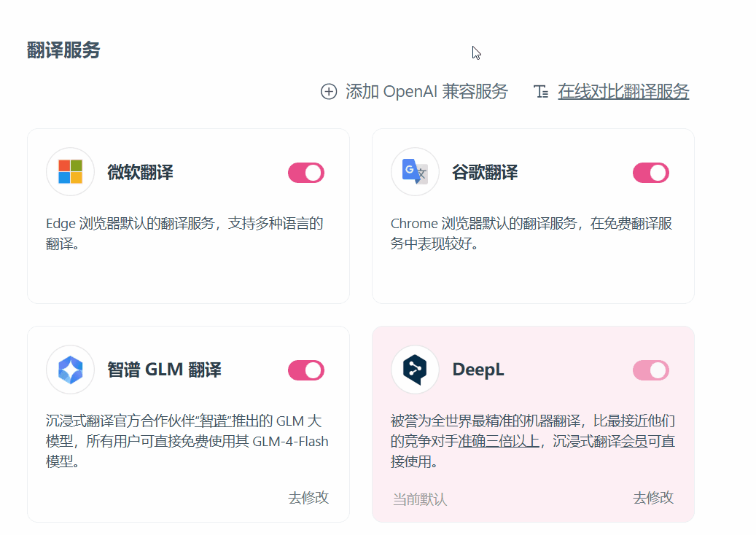The height and width of the screenshot is (535, 756).
Task: Toggle off 微软翻译 service switch
Action: point(306,173)
